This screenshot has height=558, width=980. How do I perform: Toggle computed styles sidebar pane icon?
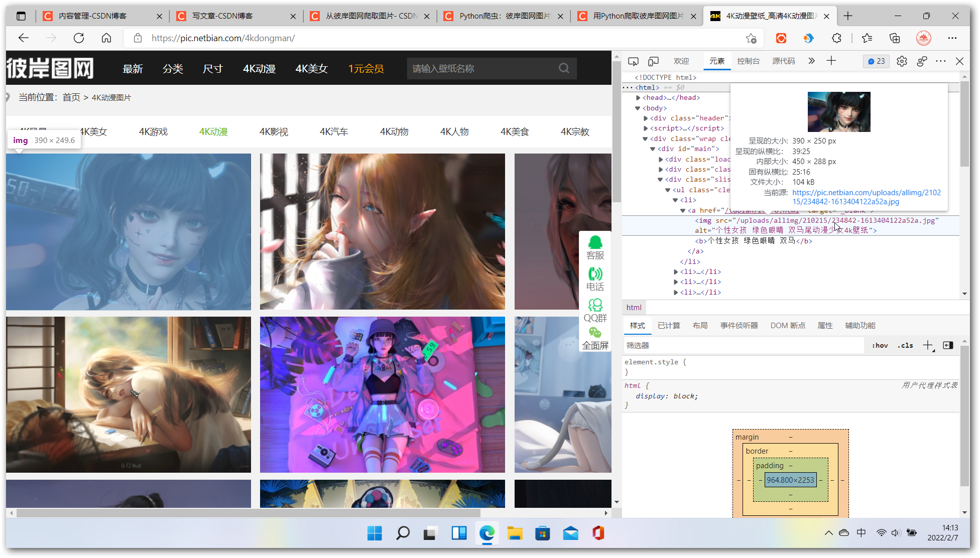point(948,345)
